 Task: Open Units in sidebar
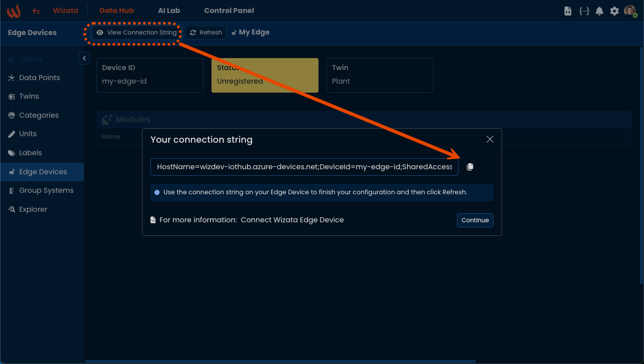tap(42, 134)
